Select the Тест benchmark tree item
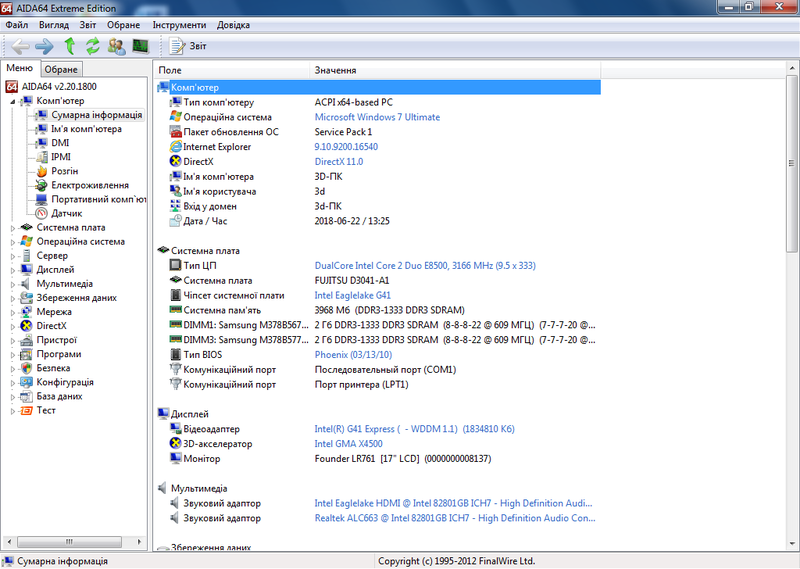This screenshot has height=569, width=800. pyautogui.click(x=46, y=410)
